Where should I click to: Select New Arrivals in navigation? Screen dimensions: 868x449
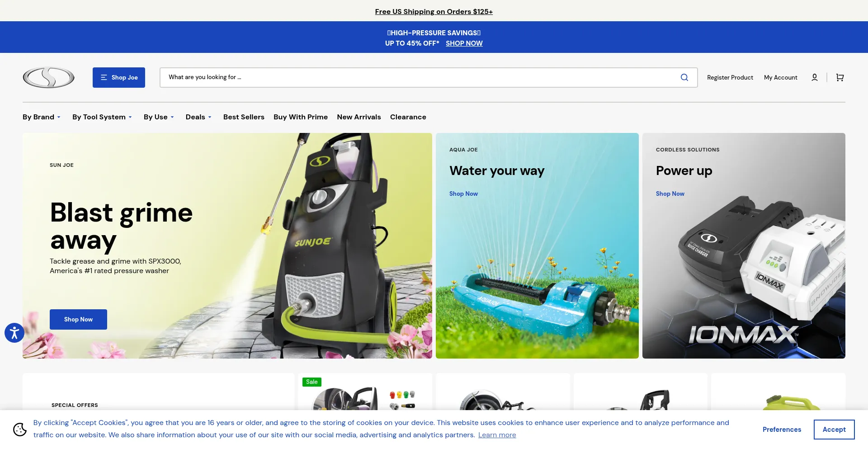[x=359, y=117]
